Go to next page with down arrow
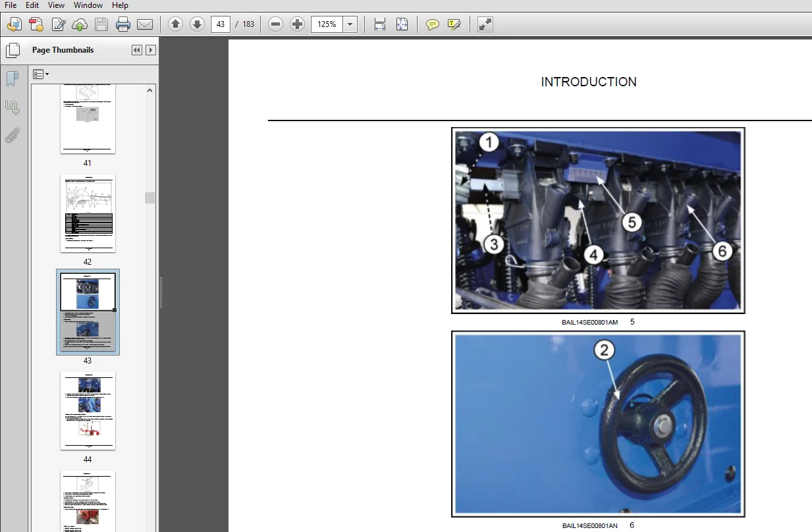Image resolution: width=812 pixels, height=532 pixels. [197, 24]
